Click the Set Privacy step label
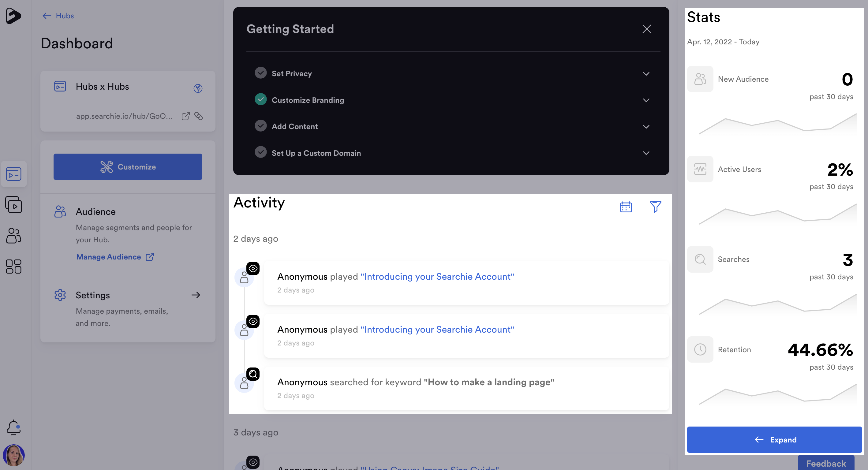The width and height of the screenshot is (868, 470). tap(292, 74)
